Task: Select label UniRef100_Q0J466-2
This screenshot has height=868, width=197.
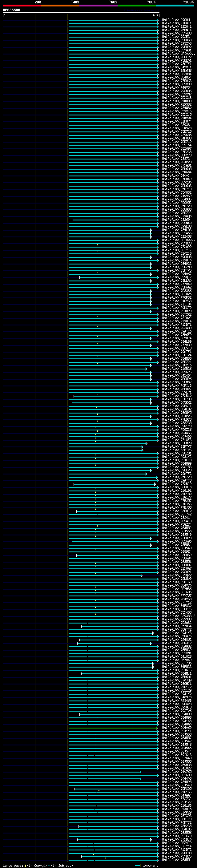Action: pos(179,433)
